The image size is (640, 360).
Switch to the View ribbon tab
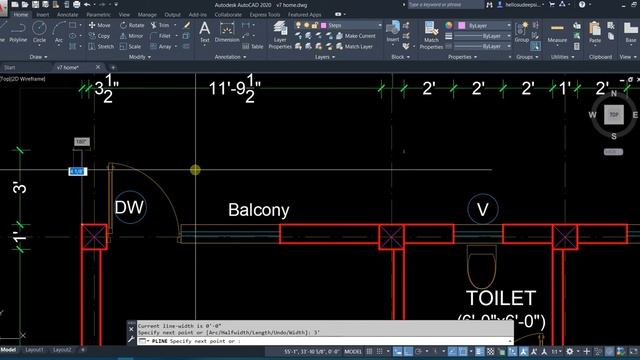coord(124,15)
